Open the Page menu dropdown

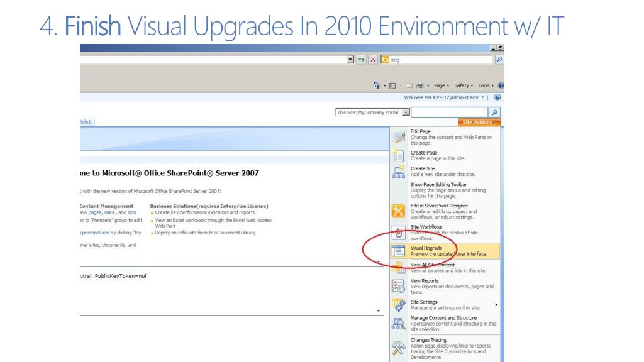[441, 85]
